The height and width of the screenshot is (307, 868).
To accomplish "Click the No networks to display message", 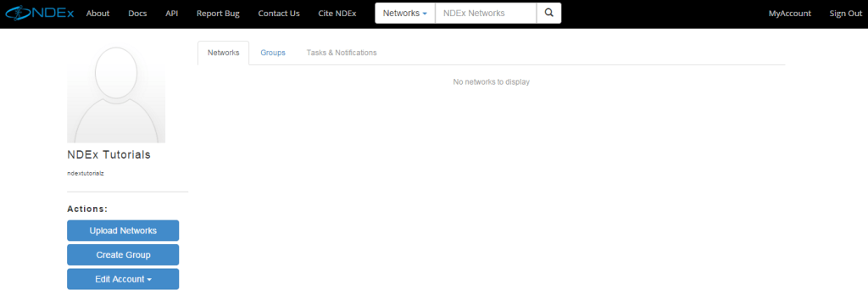I will pos(492,82).
